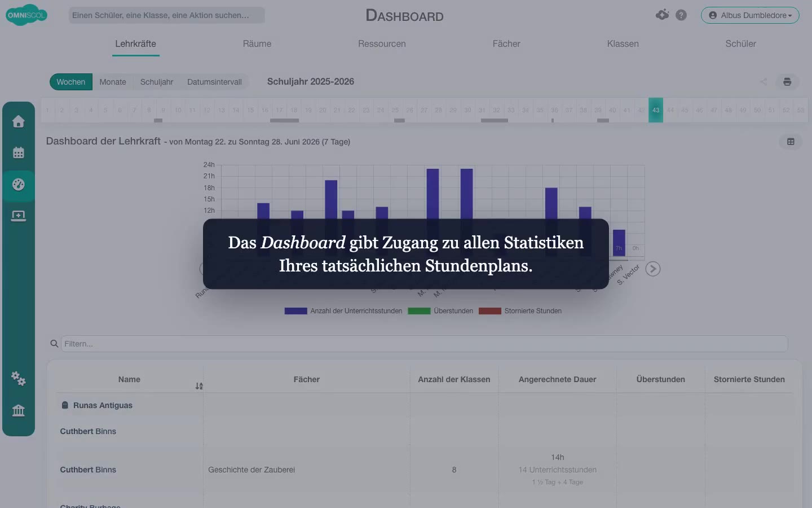Screen dimensions: 812x508
Task: Open the laptop plus icon in the sidebar
Action: (19, 216)
